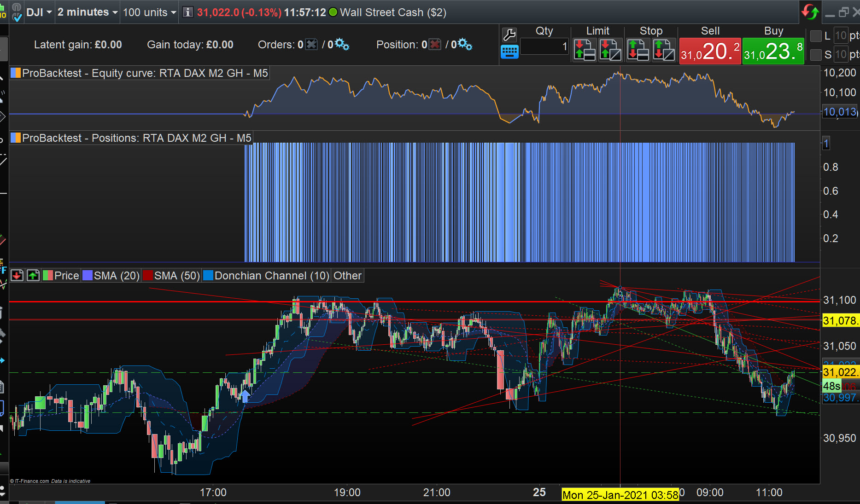Click the 21:00 time axis label
This screenshot has height=504, width=860.
(x=437, y=492)
